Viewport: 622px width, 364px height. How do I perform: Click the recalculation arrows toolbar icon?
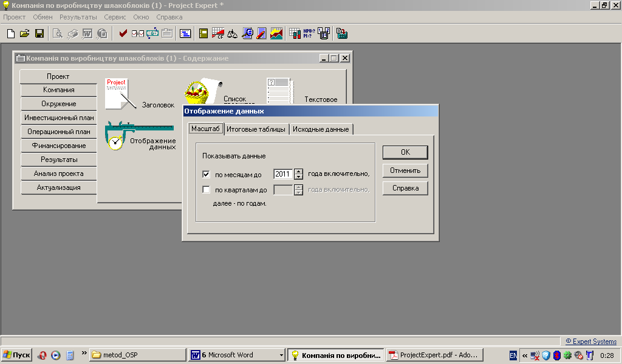click(x=152, y=33)
